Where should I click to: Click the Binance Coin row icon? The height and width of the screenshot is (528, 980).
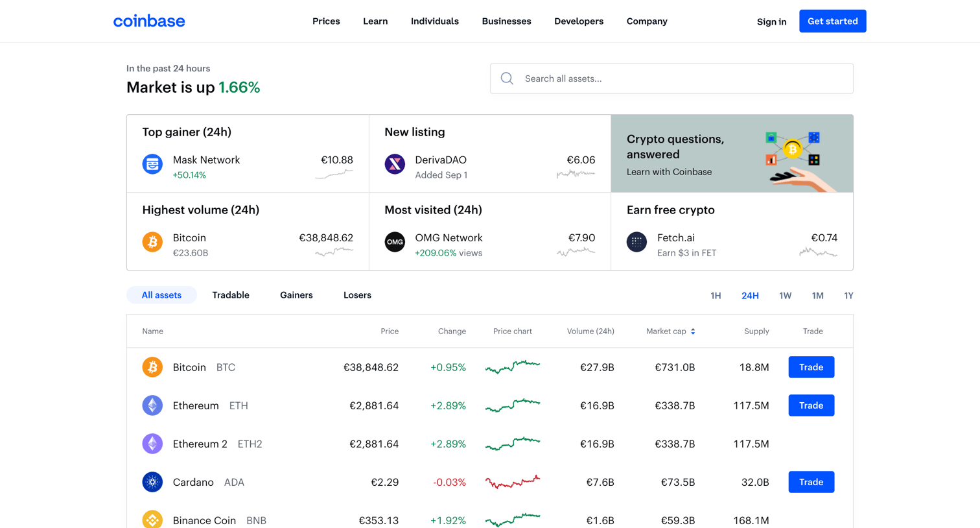[x=152, y=520]
